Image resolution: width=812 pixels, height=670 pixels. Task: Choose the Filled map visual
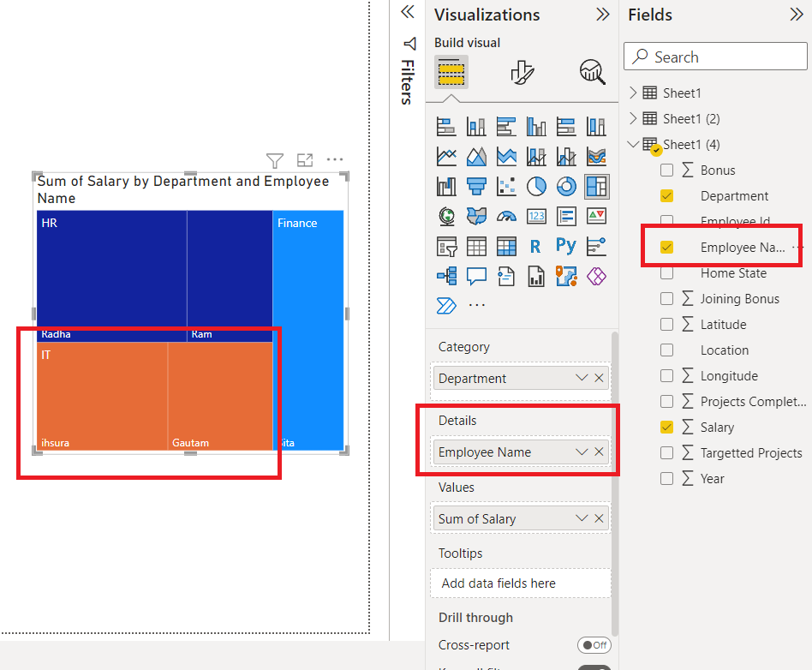click(476, 216)
